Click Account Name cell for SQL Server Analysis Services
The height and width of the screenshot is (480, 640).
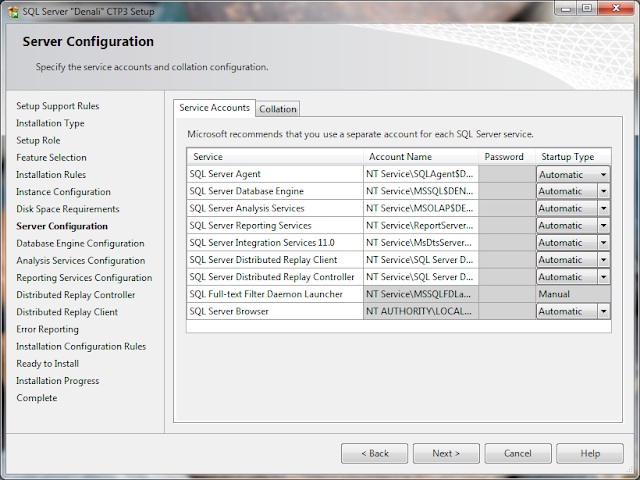421,209
